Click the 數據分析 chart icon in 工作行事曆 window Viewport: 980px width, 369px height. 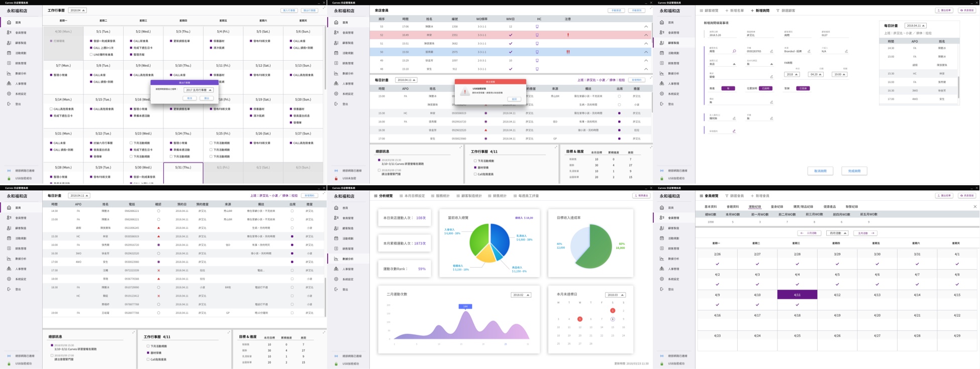pyautogui.click(x=9, y=73)
